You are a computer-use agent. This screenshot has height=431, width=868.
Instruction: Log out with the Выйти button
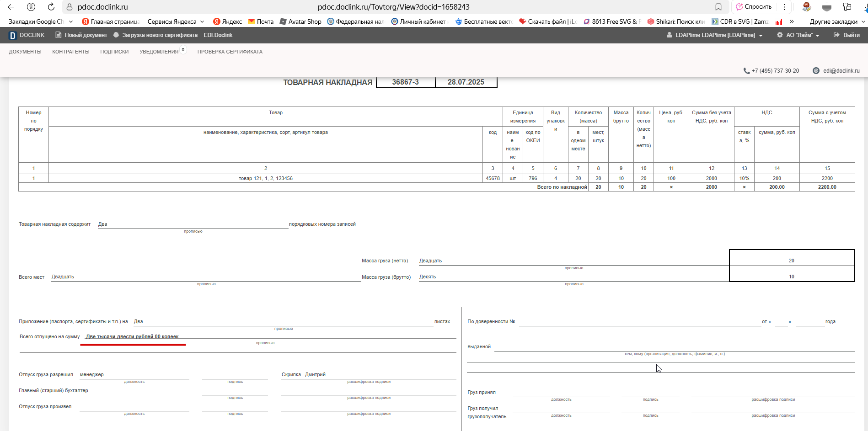(x=847, y=35)
